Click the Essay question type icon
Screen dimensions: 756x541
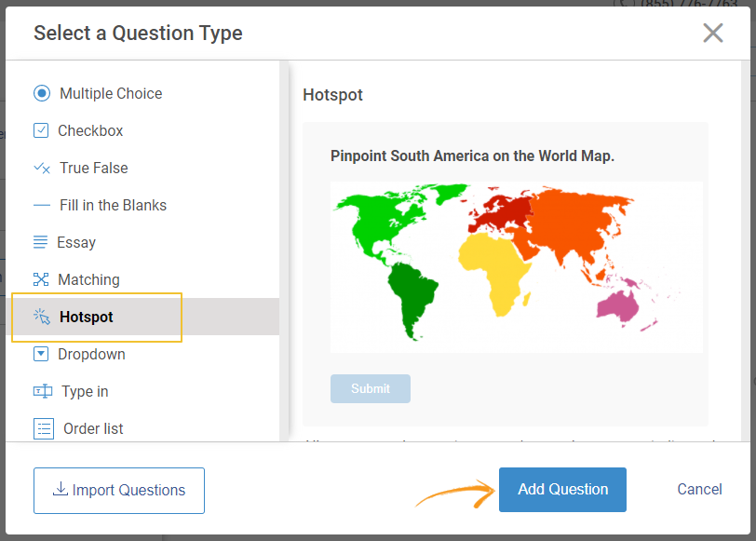coord(41,242)
